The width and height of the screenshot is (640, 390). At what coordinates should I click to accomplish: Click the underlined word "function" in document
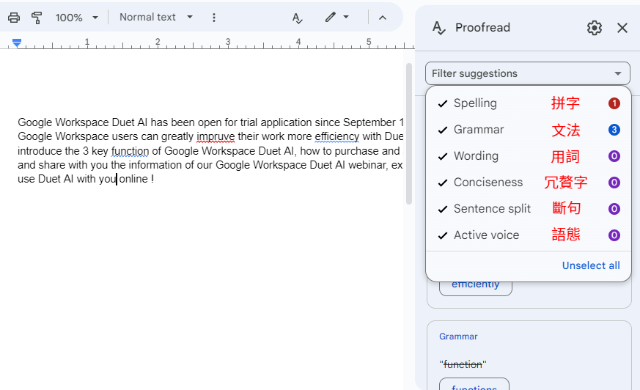(x=130, y=151)
